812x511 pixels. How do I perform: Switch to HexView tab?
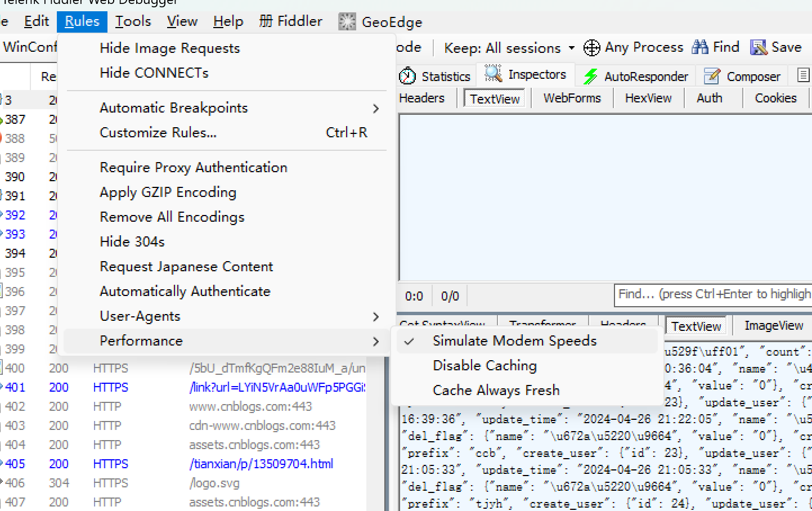coord(648,98)
